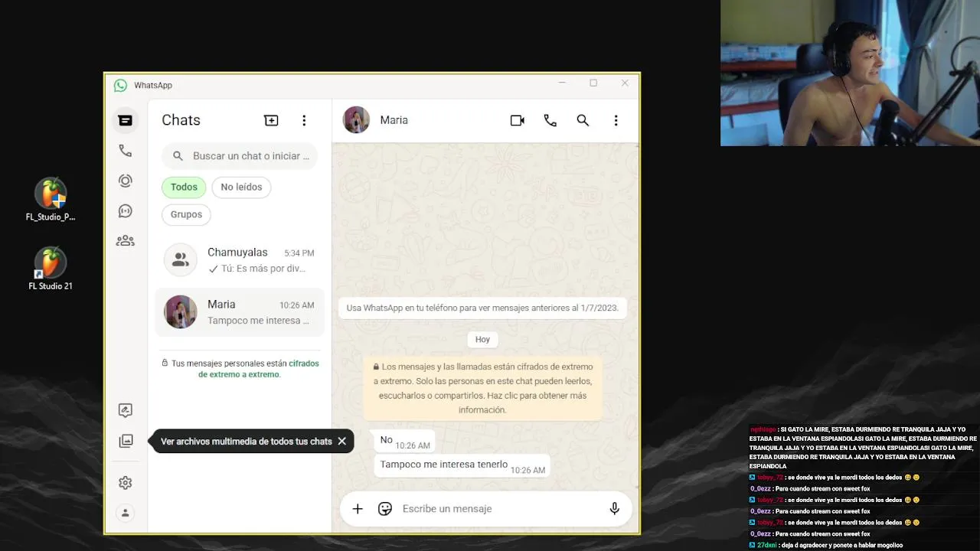Click Maria's avatar in chat list
The image size is (980, 551).
tap(181, 312)
